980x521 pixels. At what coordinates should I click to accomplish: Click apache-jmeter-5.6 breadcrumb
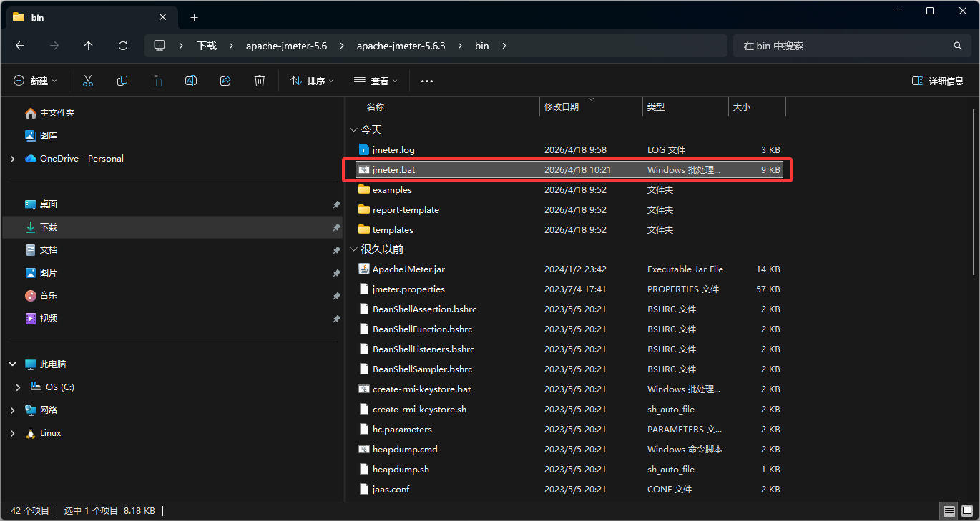[x=286, y=46]
